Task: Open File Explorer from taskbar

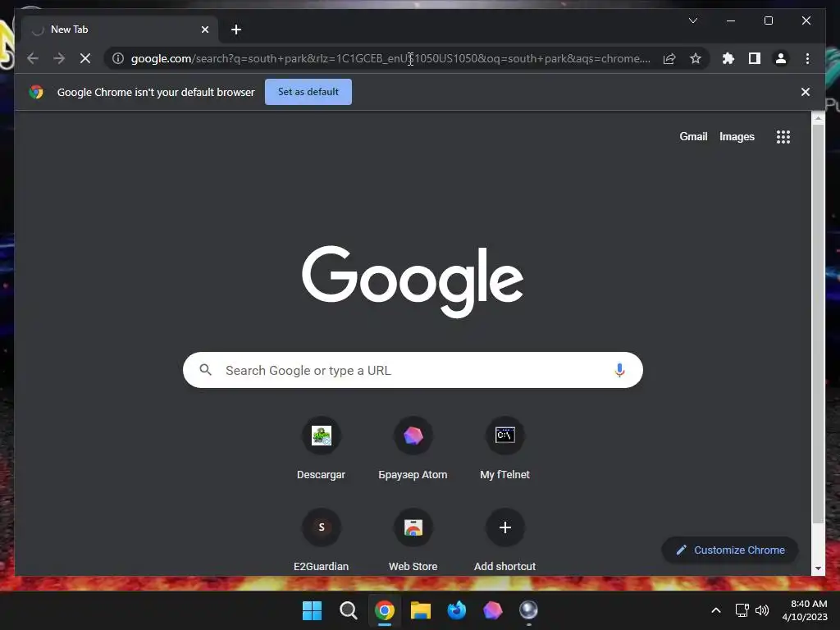Action: point(421,610)
